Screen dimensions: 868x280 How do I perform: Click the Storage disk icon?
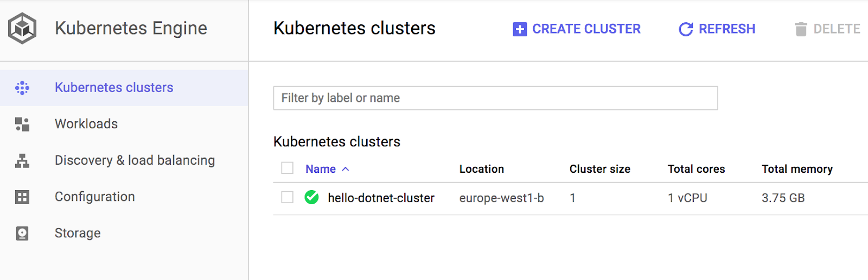22,233
